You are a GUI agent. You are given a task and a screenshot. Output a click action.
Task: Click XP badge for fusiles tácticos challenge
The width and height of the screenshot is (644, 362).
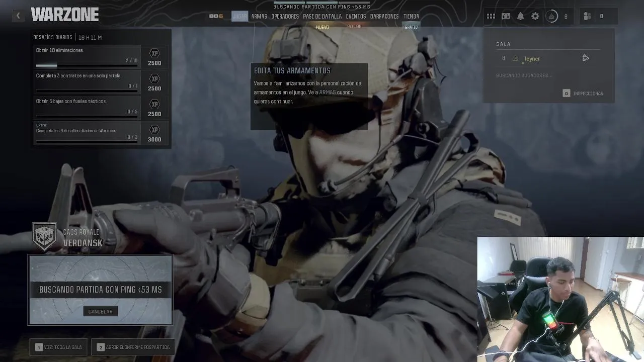tap(154, 104)
